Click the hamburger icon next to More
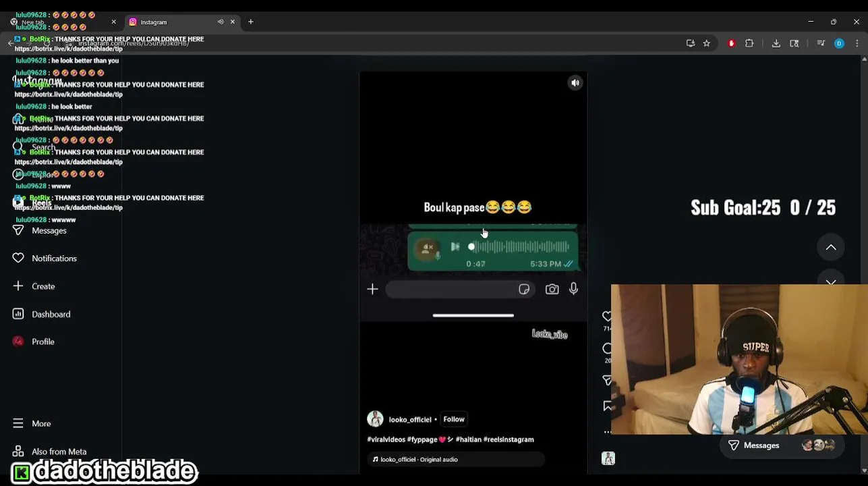 [18, 423]
